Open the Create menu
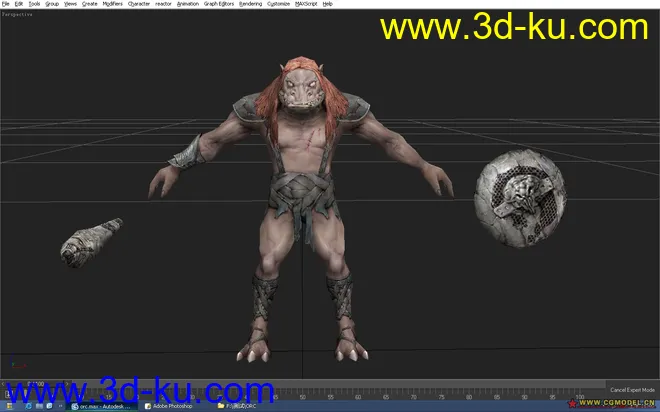Viewport: 660px width, 412px height. [x=89, y=4]
